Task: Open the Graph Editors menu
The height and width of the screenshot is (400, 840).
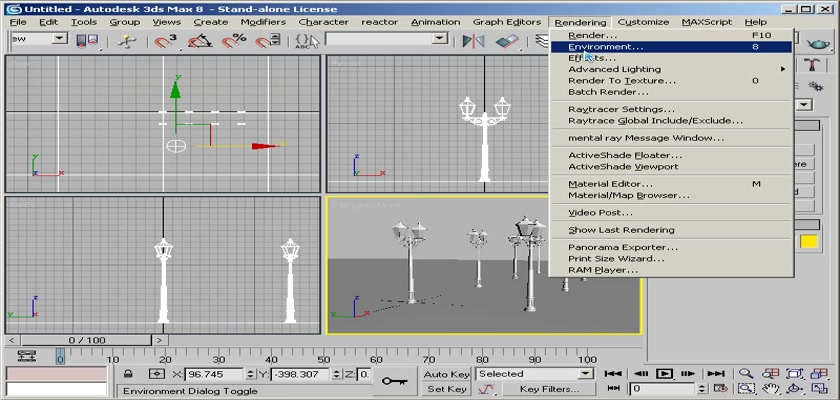Action: pos(507,22)
